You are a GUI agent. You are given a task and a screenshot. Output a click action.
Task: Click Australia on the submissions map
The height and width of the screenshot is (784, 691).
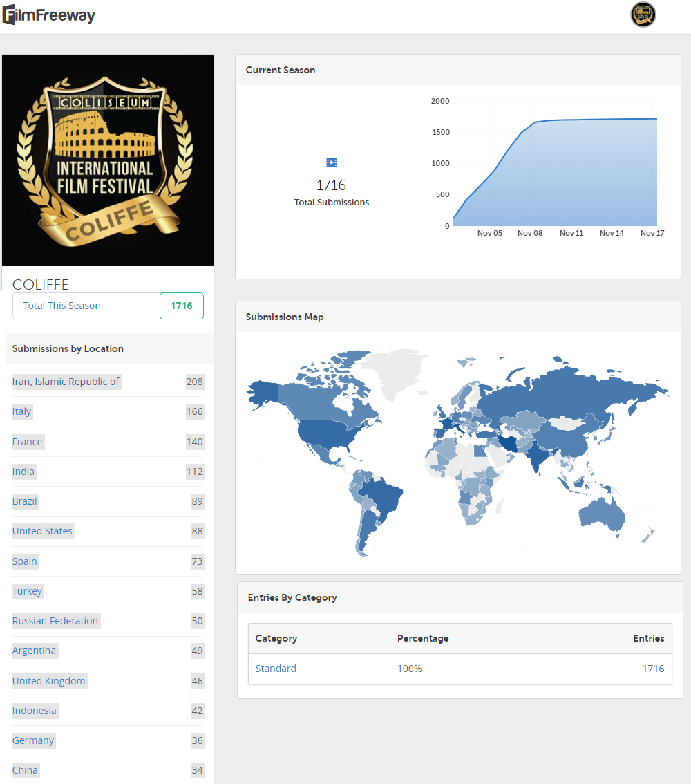602,515
